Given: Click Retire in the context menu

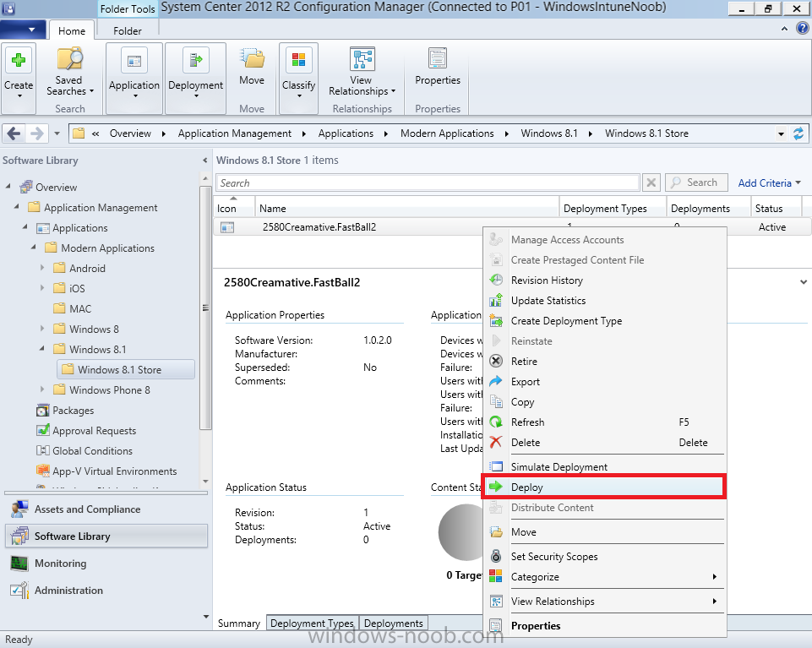Looking at the screenshot, I should 604,361.
